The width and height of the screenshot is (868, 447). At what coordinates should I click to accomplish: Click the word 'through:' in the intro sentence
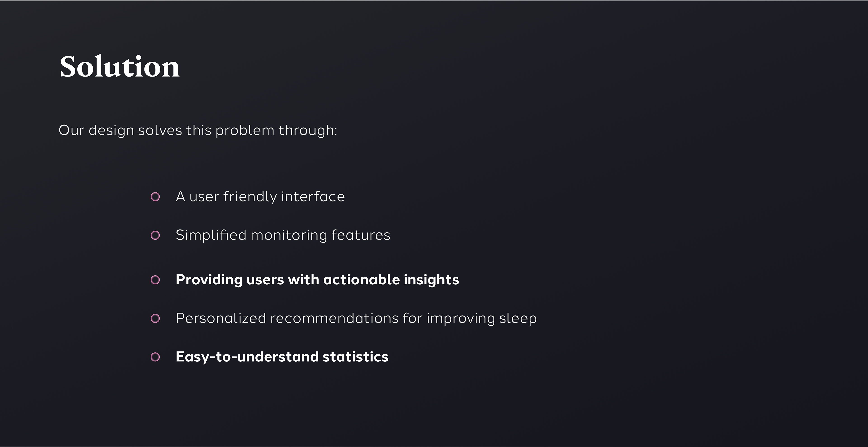tap(308, 131)
